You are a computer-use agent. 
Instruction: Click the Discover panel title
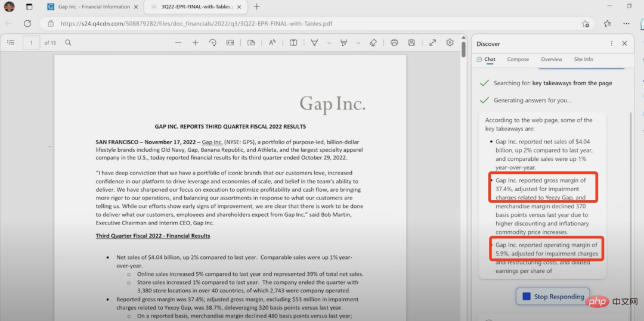pos(488,44)
